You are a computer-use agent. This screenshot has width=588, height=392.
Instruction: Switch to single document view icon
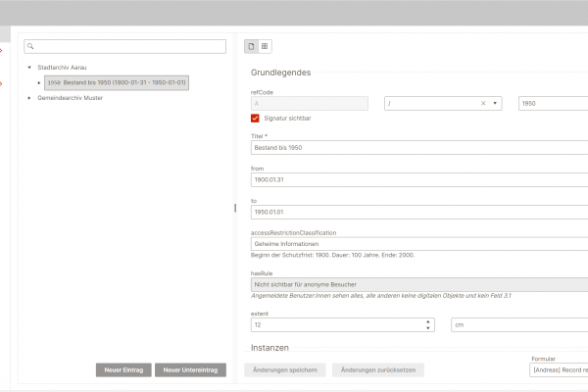point(251,46)
